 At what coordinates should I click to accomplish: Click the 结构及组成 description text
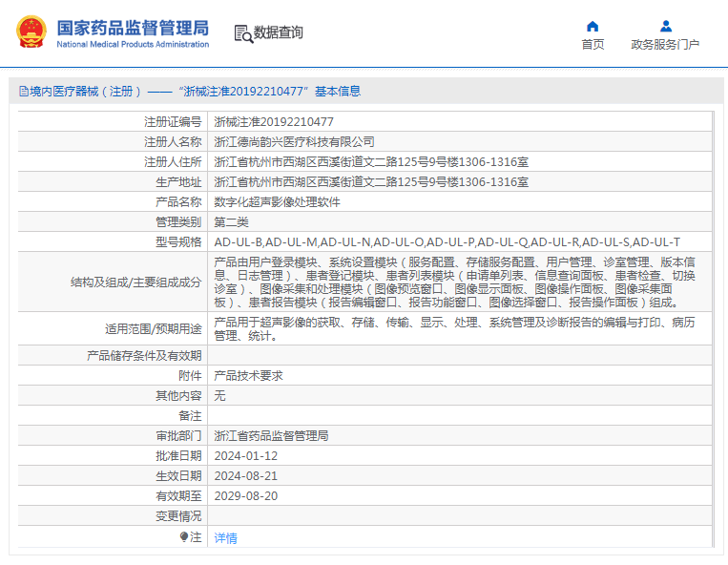pyautogui.click(x=454, y=282)
